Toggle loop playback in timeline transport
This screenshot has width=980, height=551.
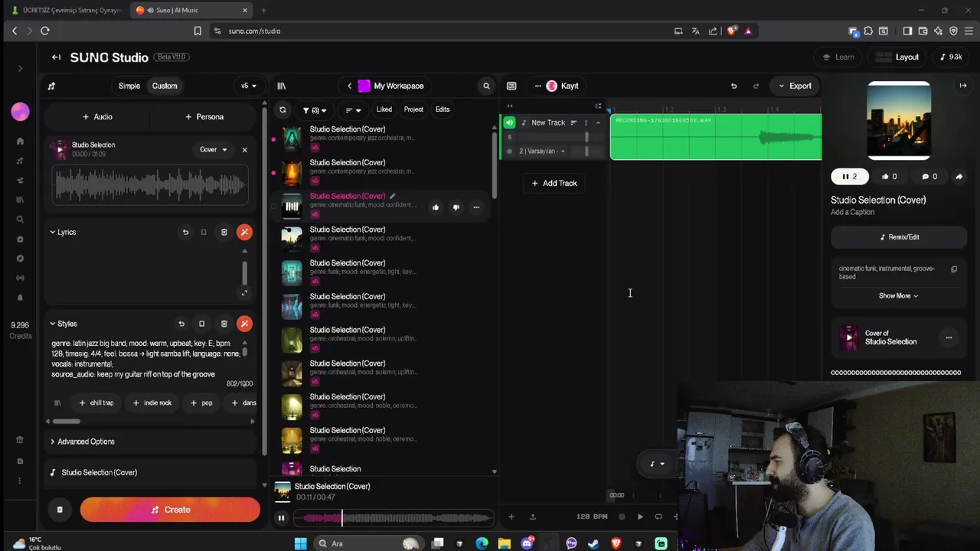658,517
